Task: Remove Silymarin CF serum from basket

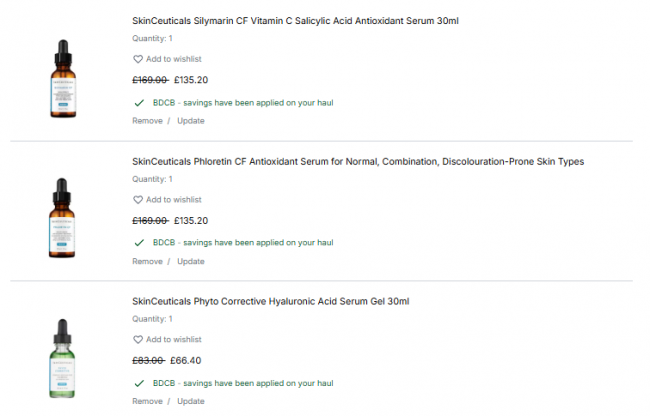Action: click(147, 121)
